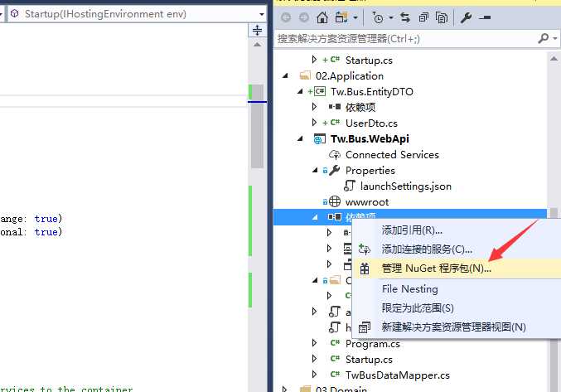Open the Startup(IHostingEnvironment env) member dropdown
The height and width of the screenshot is (392, 561).
click(x=262, y=14)
